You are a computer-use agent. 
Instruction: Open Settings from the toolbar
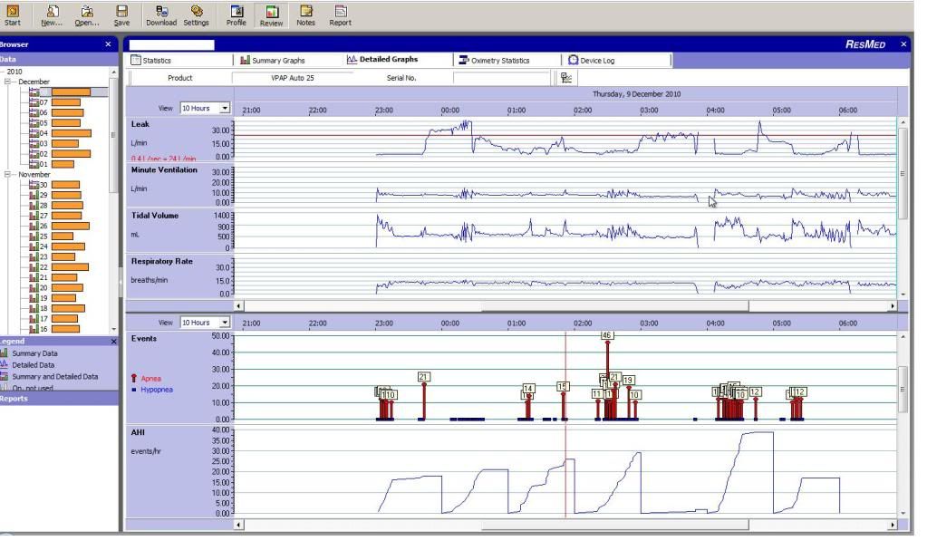click(197, 15)
